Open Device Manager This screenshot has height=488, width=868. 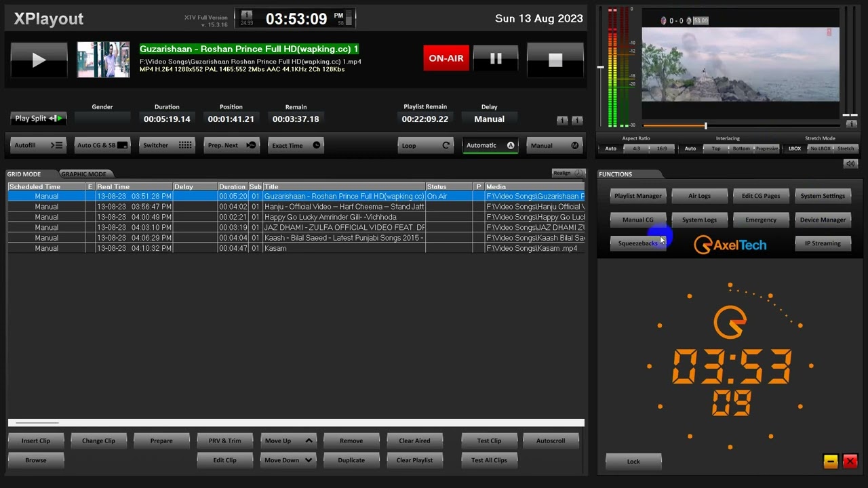tap(823, 220)
